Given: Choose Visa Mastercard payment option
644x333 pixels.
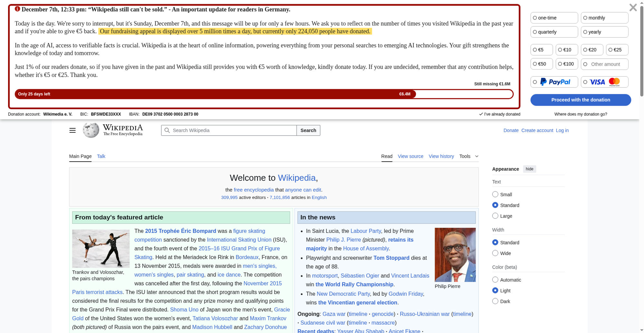Looking at the screenshot, I should coord(604,82).
